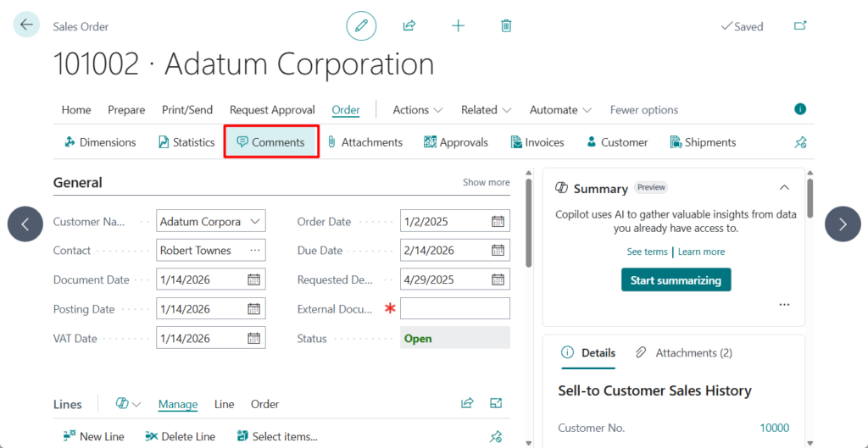Switch to Attachments (2) tab

coord(684,353)
